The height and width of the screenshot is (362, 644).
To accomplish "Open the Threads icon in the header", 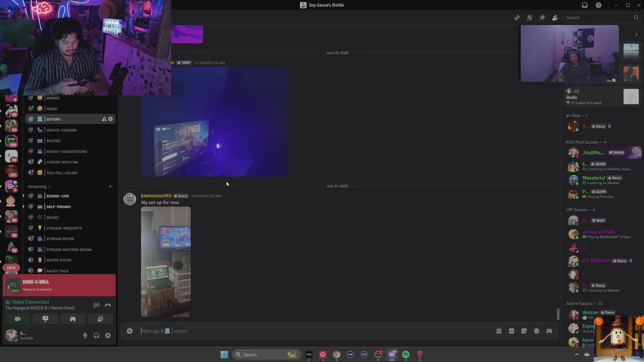I will coord(517,18).
